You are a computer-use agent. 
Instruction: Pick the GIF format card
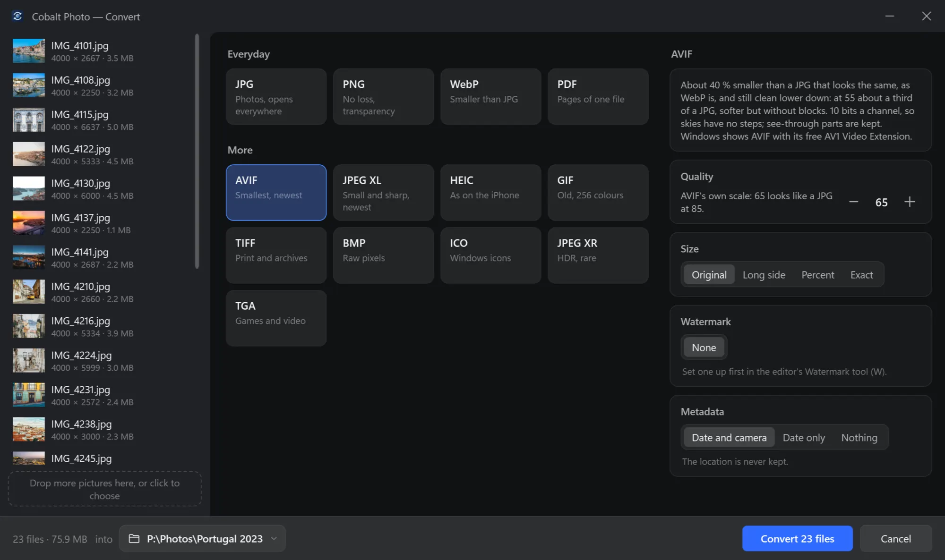(x=598, y=193)
